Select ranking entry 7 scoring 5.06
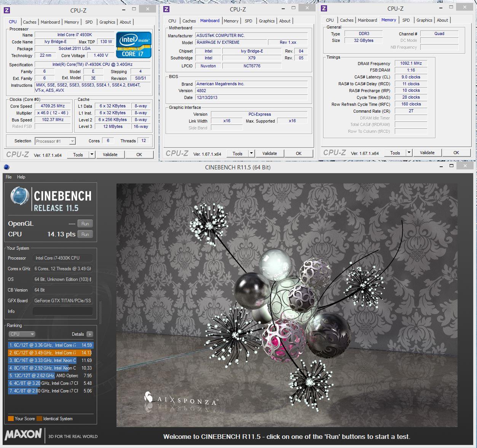The image size is (477, 448). pos(50,391)
